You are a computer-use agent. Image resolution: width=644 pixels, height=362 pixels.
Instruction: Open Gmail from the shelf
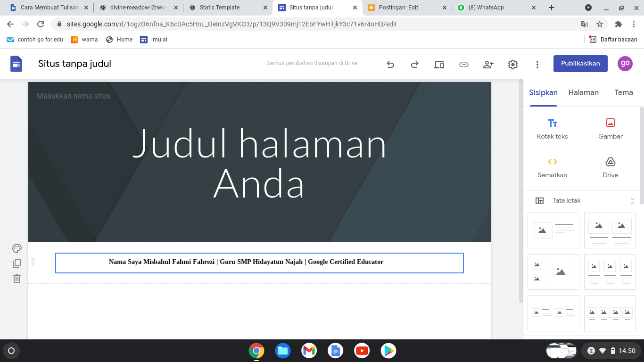click(x=309, y=351)
